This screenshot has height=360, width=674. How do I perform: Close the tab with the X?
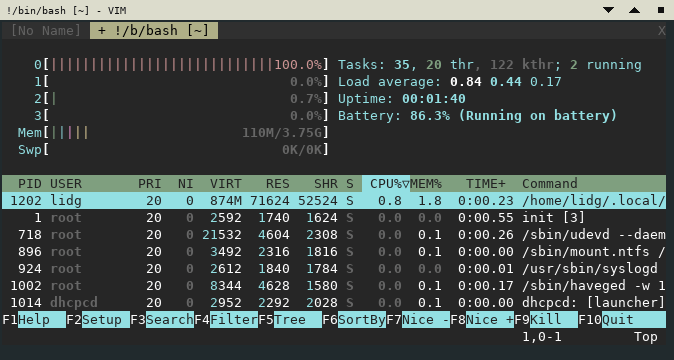[x=662, y=31]
